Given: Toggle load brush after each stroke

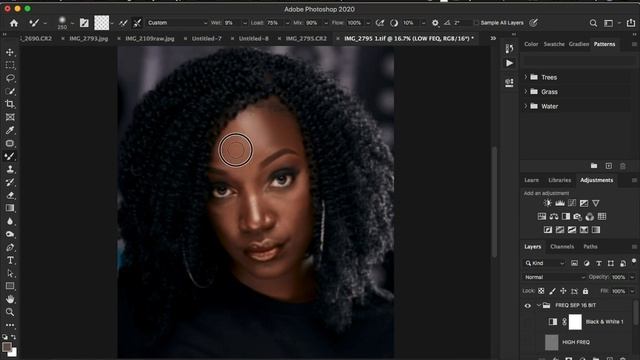Looking at the screenshot, I should tap(123, 23).
